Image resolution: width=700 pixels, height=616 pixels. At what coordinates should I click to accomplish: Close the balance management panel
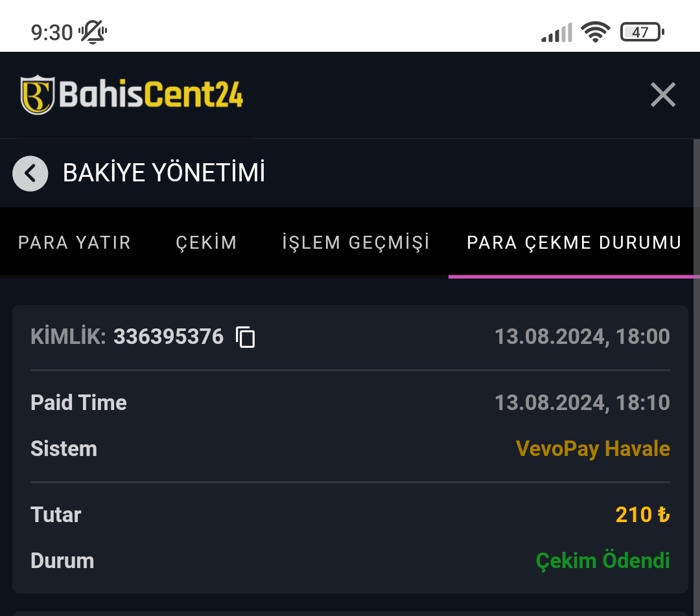coord(662,95)
